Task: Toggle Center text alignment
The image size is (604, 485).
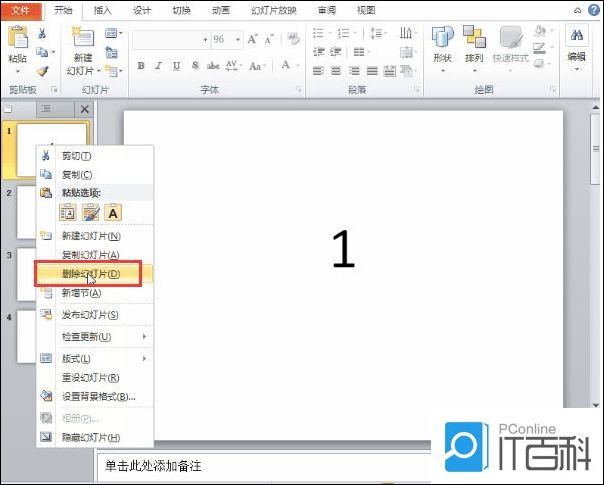Action: 336,71
